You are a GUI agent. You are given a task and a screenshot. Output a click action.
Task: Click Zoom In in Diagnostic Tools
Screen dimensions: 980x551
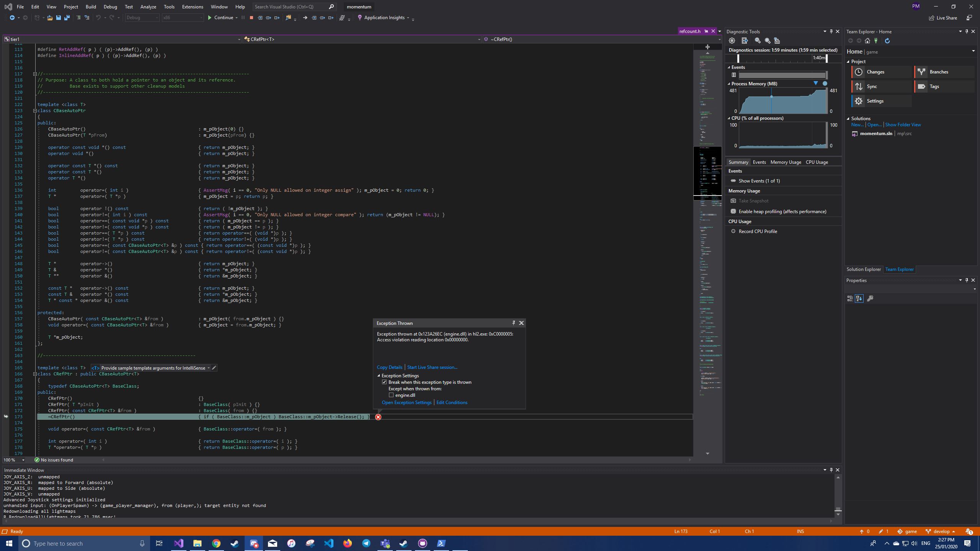(758, 41)
